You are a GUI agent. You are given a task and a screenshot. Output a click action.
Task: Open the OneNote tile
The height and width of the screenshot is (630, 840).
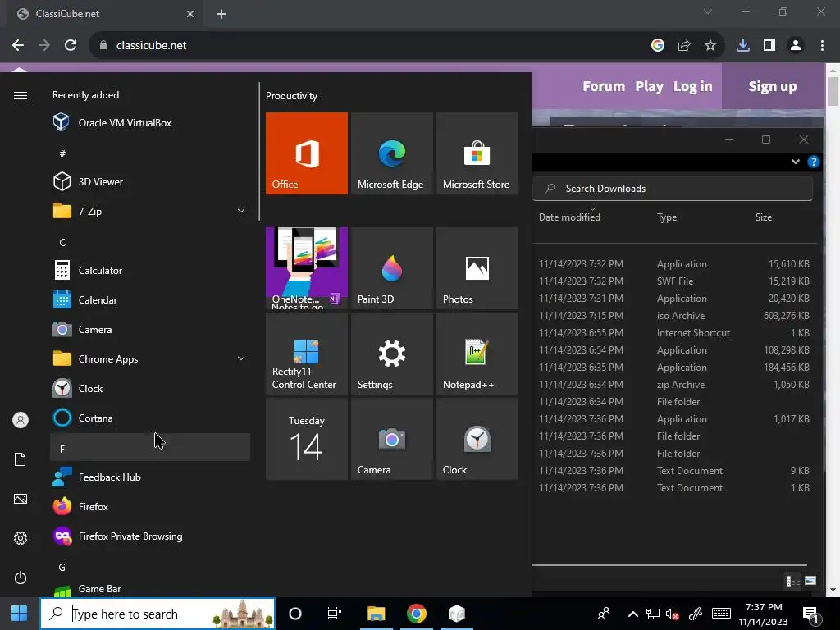[x=307, y=268]
